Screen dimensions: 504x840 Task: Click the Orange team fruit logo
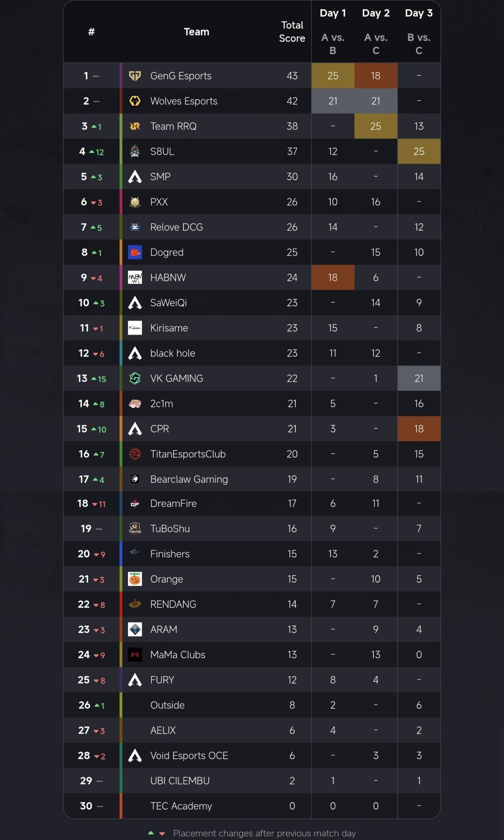coord(135,579)
